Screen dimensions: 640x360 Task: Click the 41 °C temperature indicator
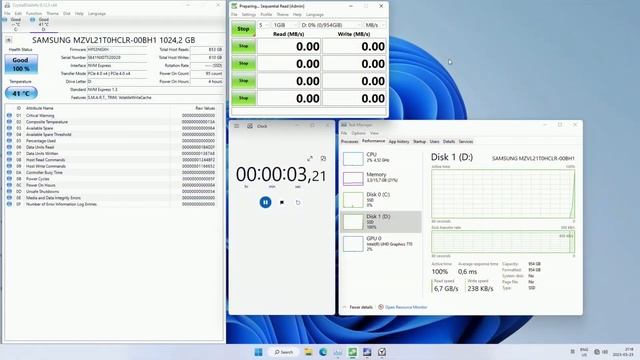coord(21,93)
